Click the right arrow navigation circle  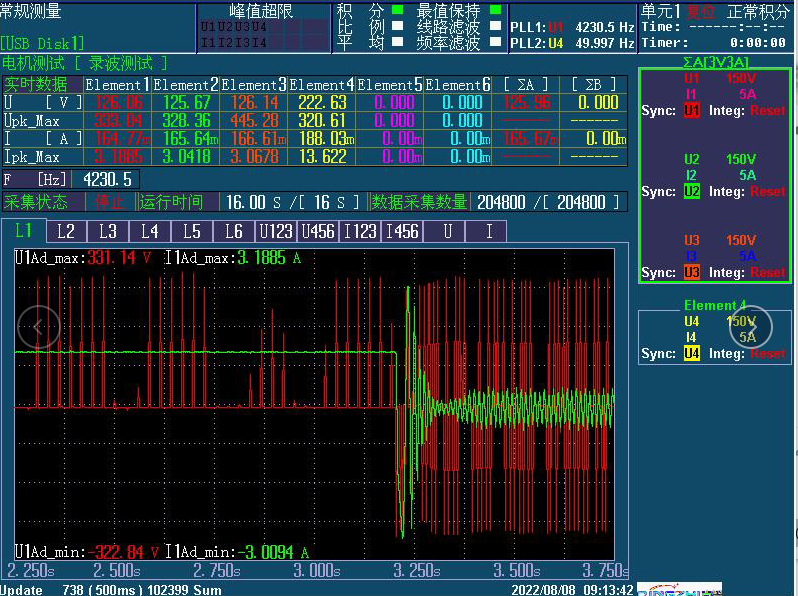[x=751, y=326]
